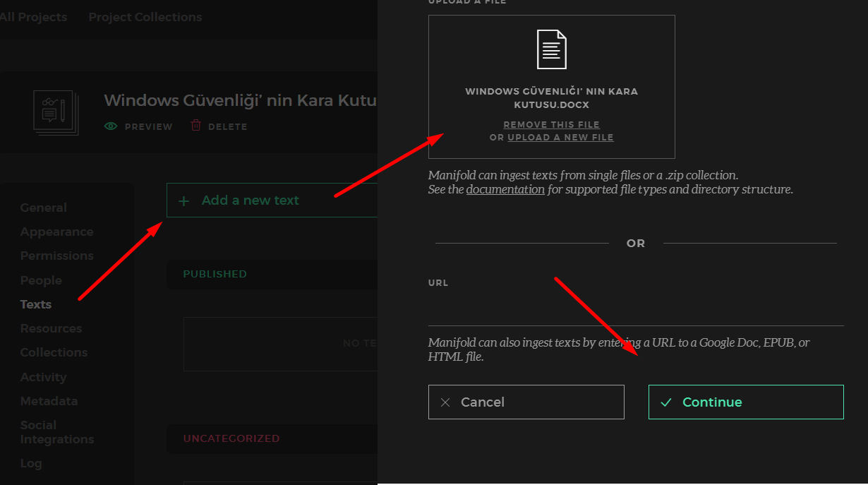This screenshot has width=868, height=485.
Task: Open the Permissions sidebar section
Action: click(57, 256)
